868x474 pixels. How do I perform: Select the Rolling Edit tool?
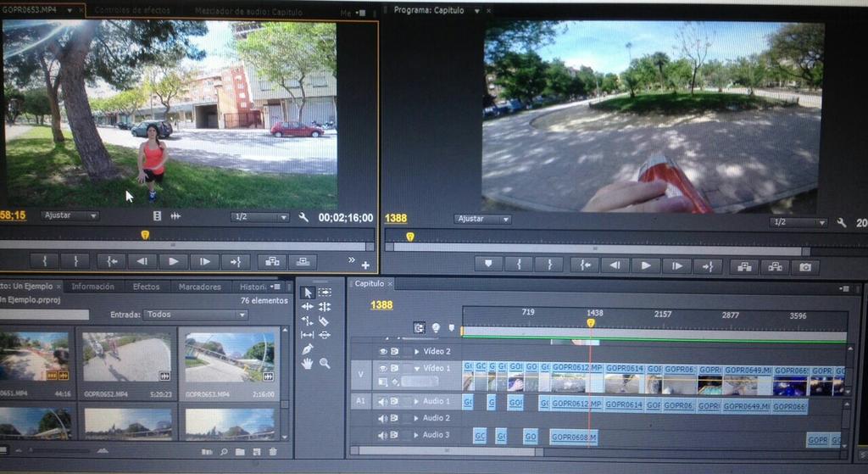coord(325,306)
